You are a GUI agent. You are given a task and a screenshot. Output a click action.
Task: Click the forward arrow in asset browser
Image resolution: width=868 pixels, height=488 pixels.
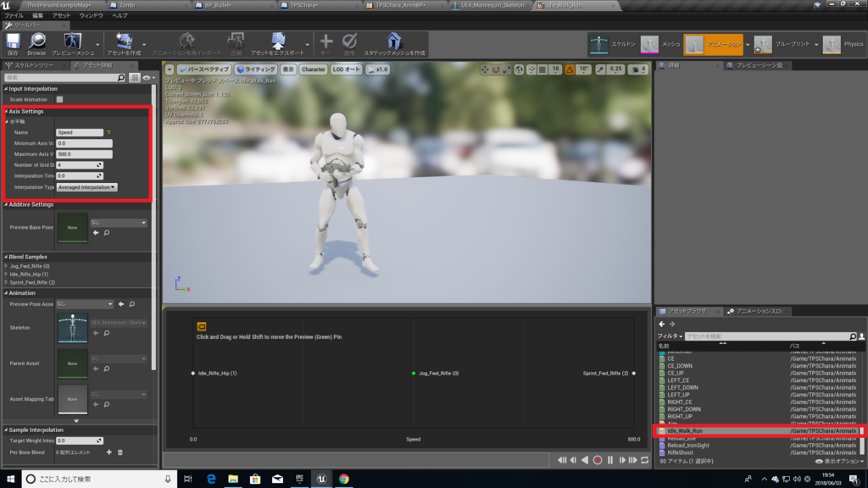tap(672, 324)
